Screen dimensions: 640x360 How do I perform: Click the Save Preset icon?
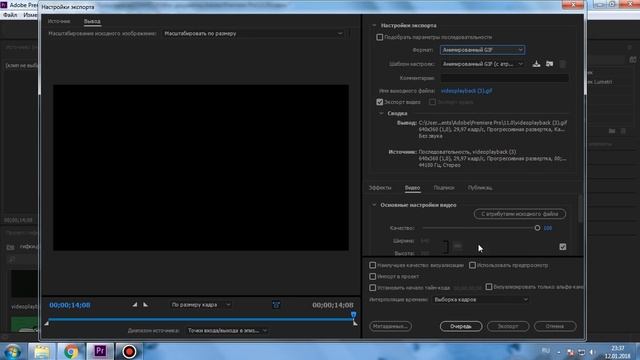(x=536, y=64)
